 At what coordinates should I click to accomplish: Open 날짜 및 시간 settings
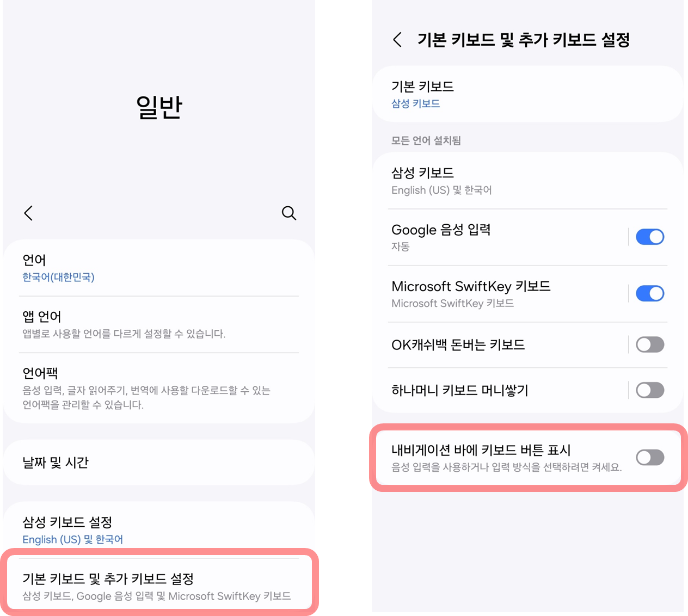159,463
